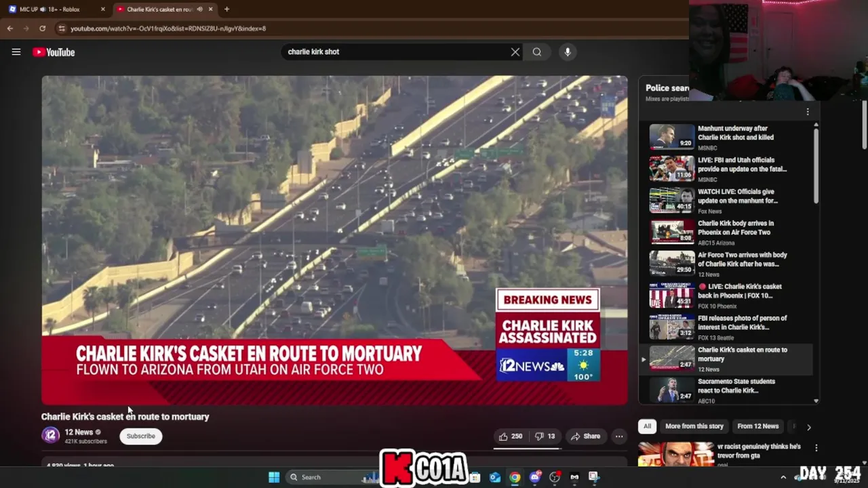Viewport: 868px width, 488px height.
Task: Open 'Air Force Two arrives with body' video
Action: point(730,264)
